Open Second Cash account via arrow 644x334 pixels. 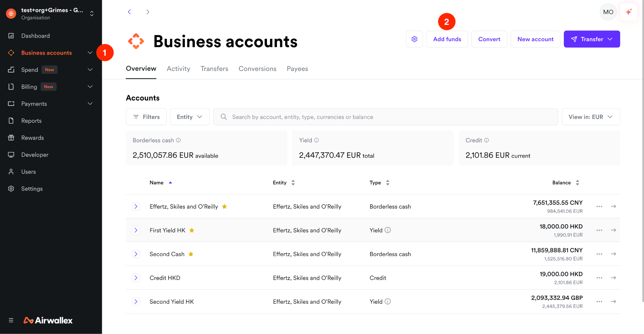coord(613,254)
